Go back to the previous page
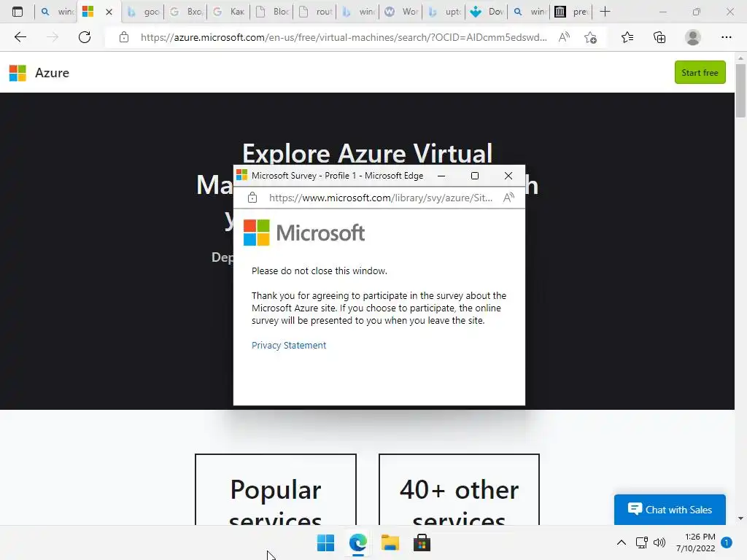The image size is (747, 560). pos(20,37)
